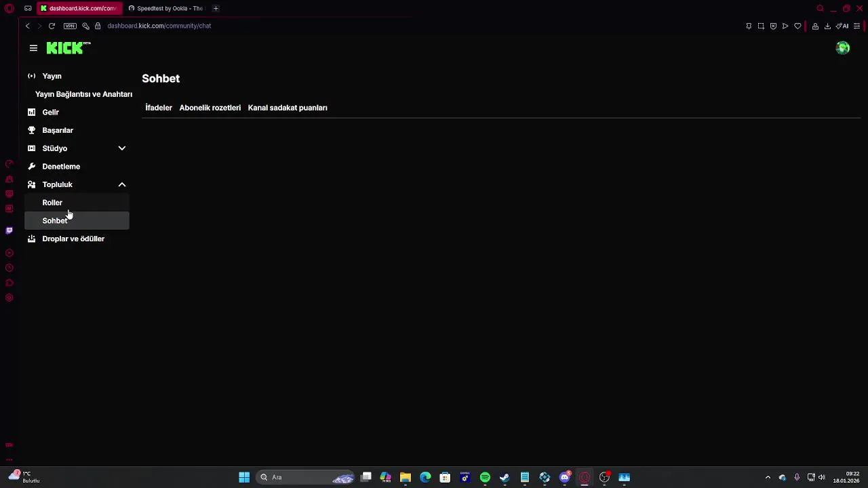This screenshot has width=868, height=488.
Task: Open Twitch in Opera sidebar
Action: (x=9, y=230)
